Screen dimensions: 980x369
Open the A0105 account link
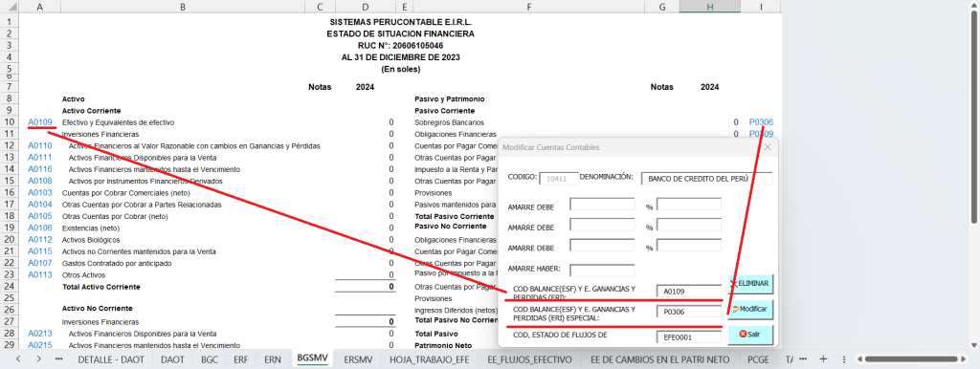click(40, 216)
